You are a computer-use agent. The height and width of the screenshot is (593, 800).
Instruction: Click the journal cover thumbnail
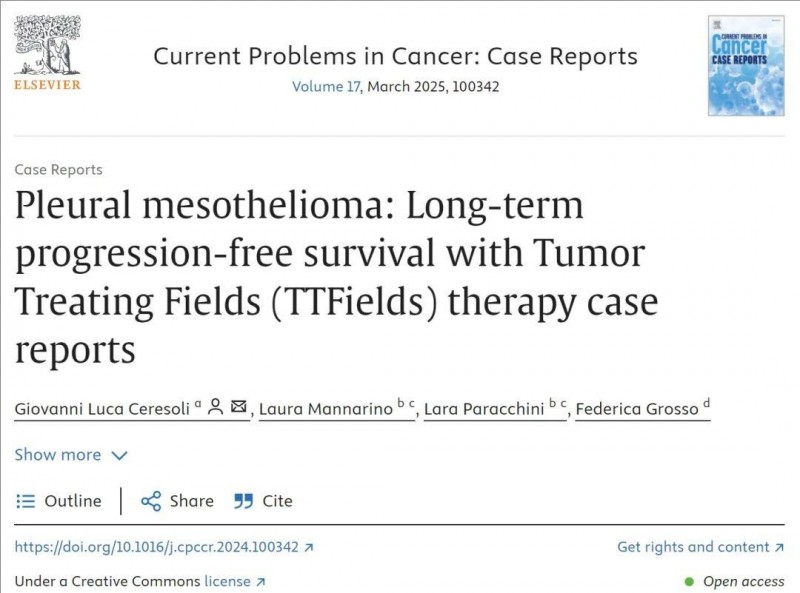coord(746,65)
